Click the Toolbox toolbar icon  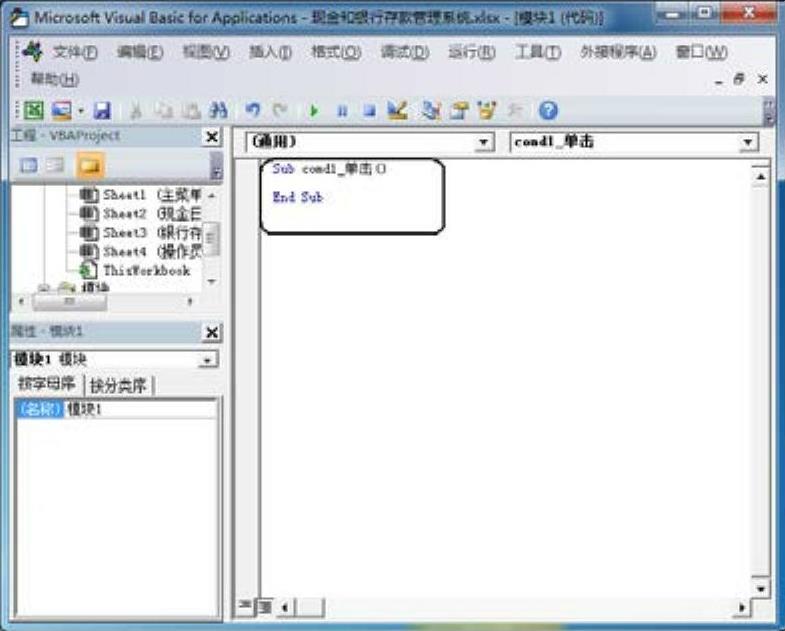[515, 110]
